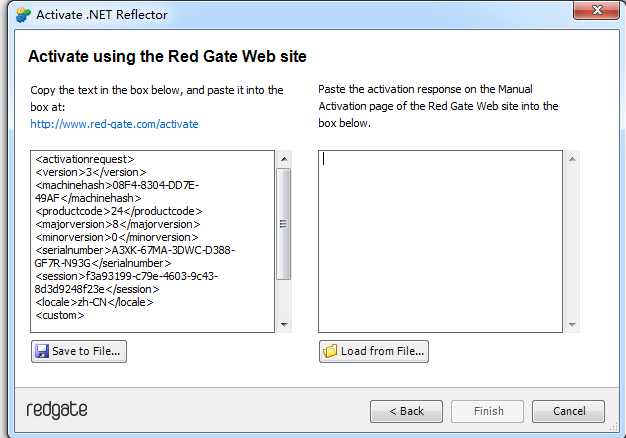Click the response box scrollbar down arrow

[572, 324]
